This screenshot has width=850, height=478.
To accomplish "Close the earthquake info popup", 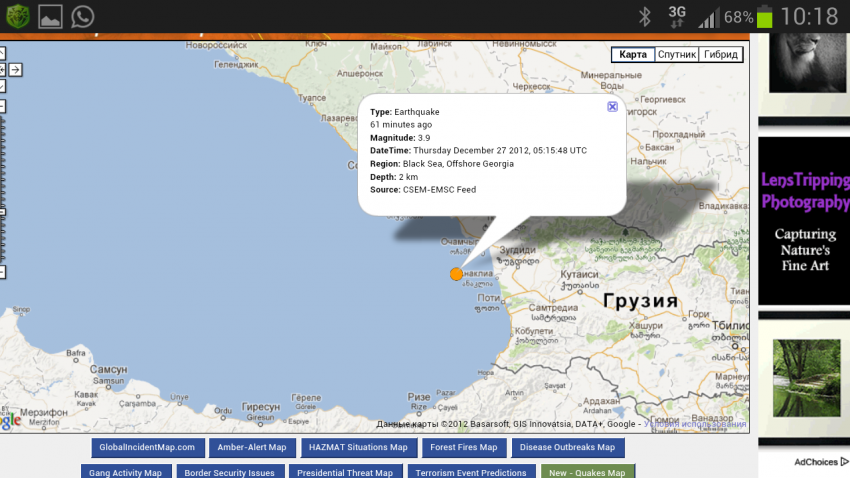I will click(x=612, y=106).
